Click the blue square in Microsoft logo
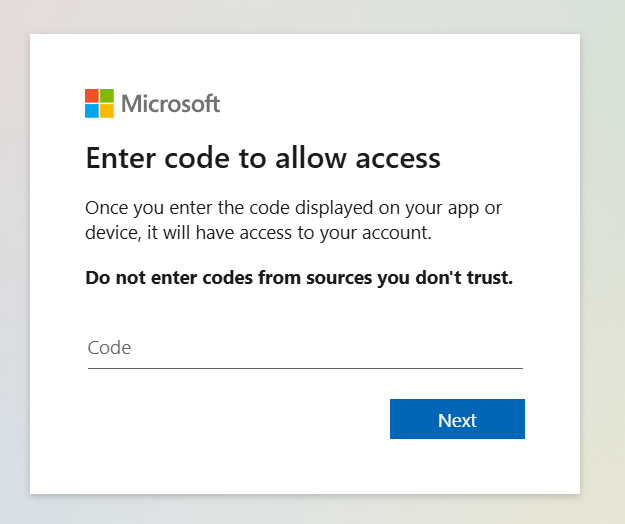Screen dimensions: 625x524 (x=92, y=111)
